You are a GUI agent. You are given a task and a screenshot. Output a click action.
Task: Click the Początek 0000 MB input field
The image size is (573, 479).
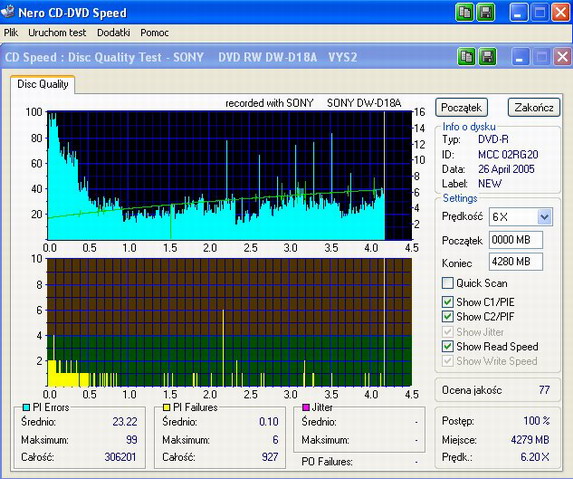tap(516, 240)
